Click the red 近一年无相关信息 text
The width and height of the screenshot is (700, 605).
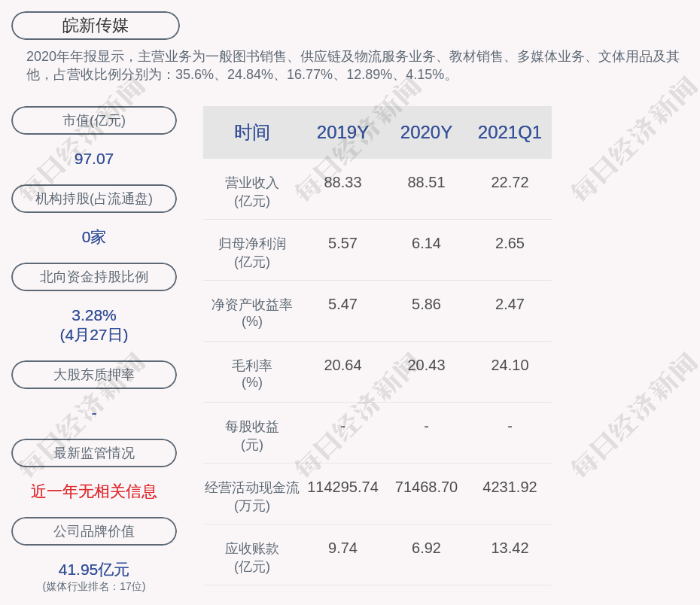[94, 491]
